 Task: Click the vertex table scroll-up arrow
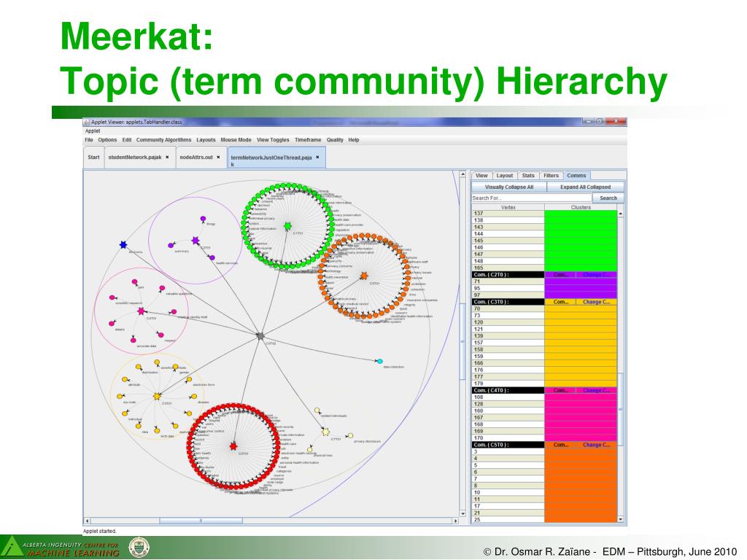pyautogui.click(x=620, y=214)
